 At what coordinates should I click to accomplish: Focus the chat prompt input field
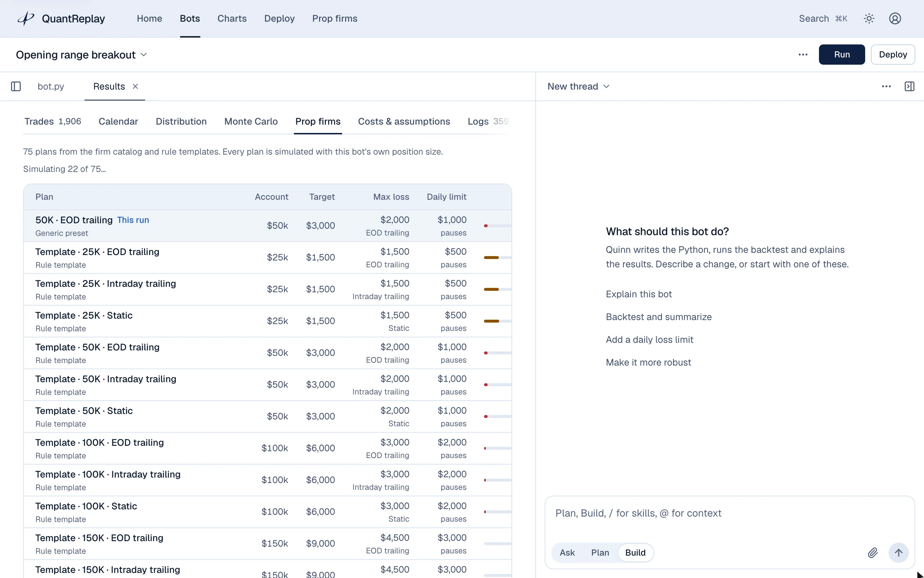pos(729,513)
